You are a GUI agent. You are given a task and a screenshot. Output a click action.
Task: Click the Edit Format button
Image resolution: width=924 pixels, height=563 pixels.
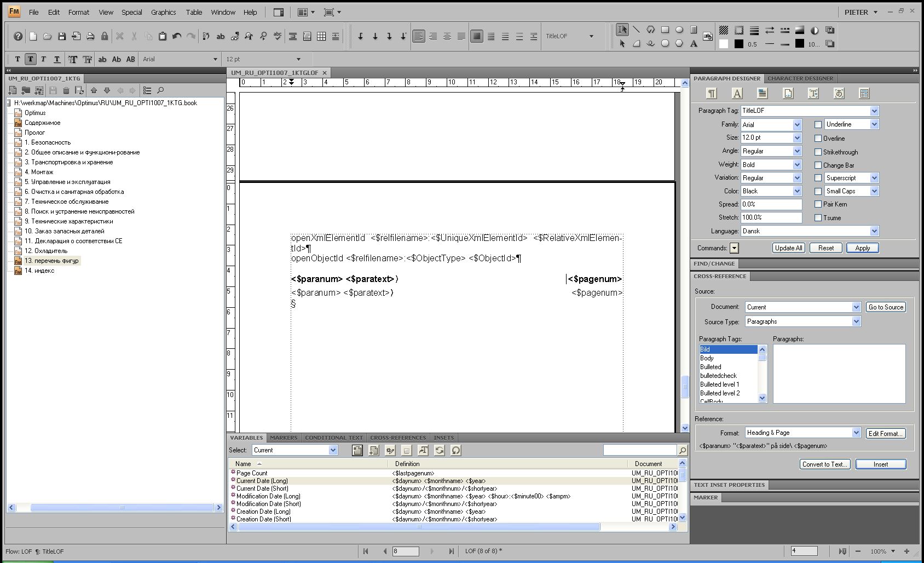pos(886,433)
